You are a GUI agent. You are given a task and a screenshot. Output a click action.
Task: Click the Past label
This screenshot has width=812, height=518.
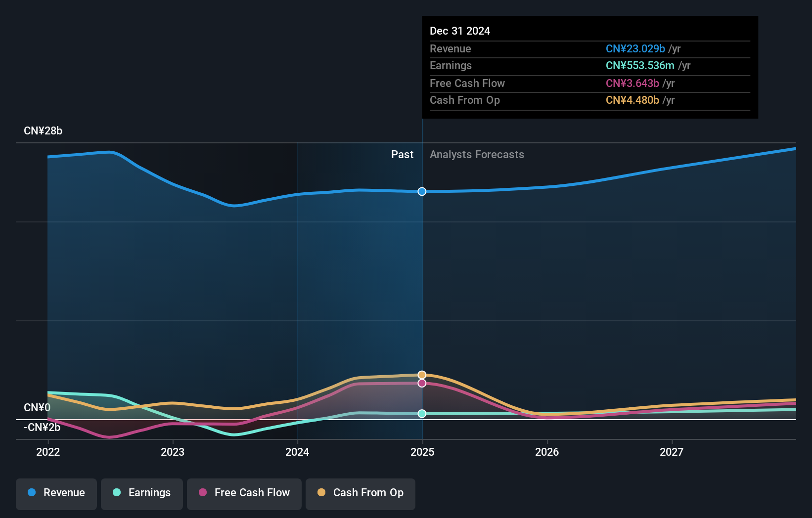402,154
